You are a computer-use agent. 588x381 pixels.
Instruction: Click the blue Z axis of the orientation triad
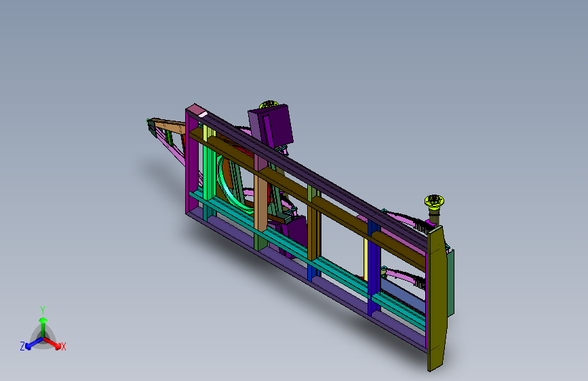(x=34, y=344)
